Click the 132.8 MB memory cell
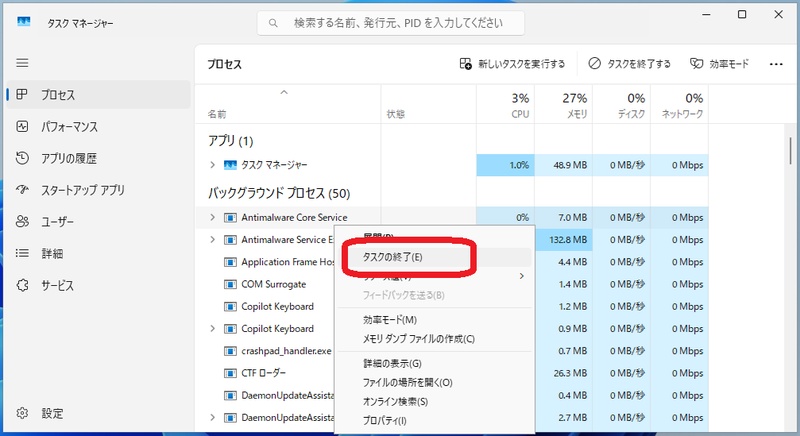800x436 pixels. [564, 240]
